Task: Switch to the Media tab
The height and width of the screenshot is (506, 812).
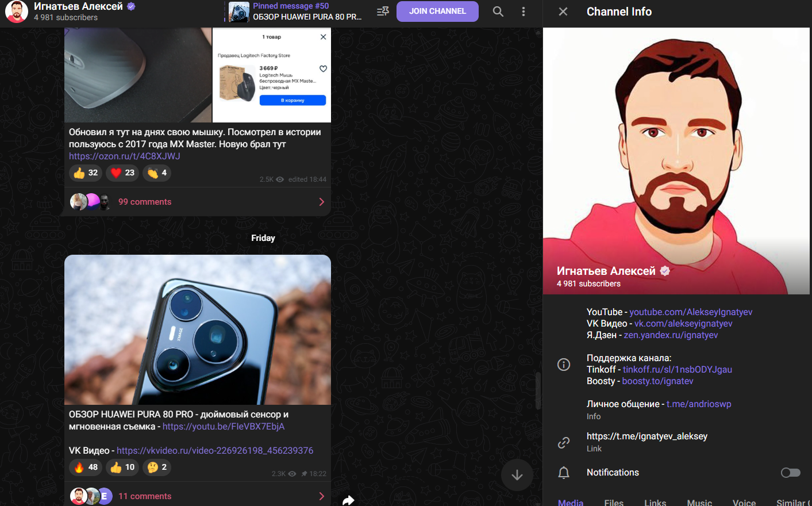Action: 571,503
